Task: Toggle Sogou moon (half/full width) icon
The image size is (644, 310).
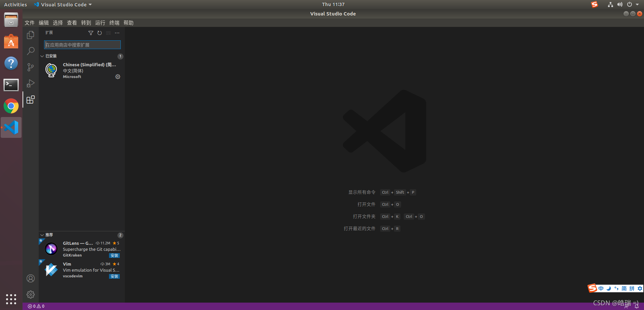Action: click(609, 288)
